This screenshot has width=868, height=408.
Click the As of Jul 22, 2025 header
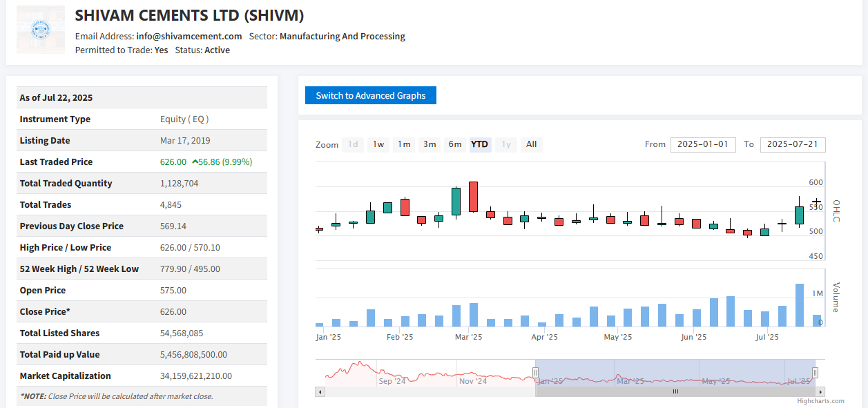56,97
